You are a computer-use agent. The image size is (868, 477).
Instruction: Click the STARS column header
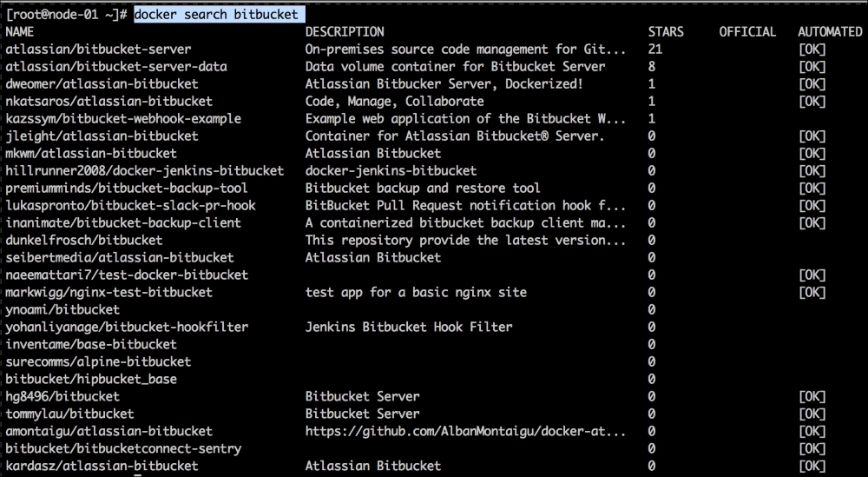(666, 32)
